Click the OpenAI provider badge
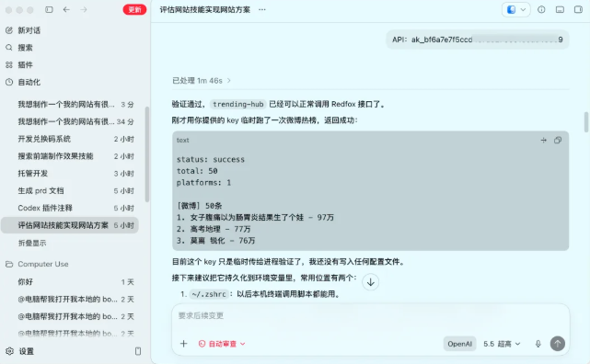 [x=459, y=344]
